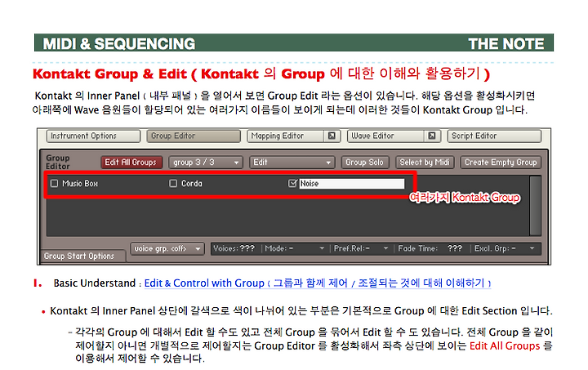
Task: Click the MIDI & SEQUENCING header text
Action: pyautogui.click(x=119, y=44)
